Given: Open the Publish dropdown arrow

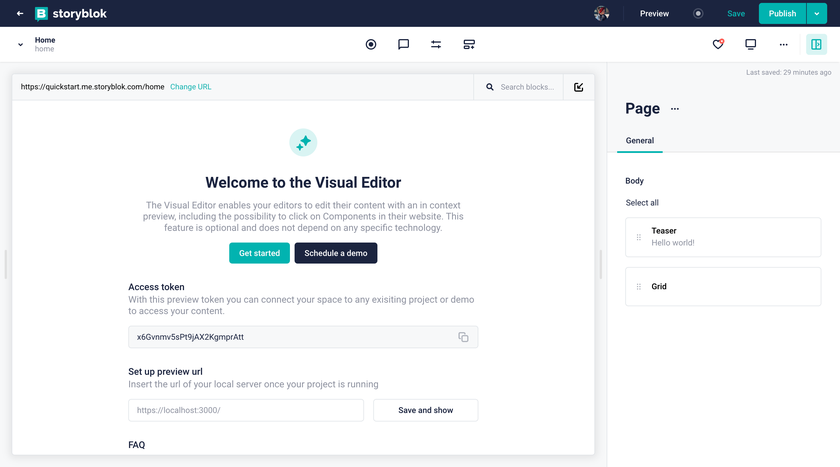Looking at the screenshot, I should pyautogui.click(x=816, y=13).
